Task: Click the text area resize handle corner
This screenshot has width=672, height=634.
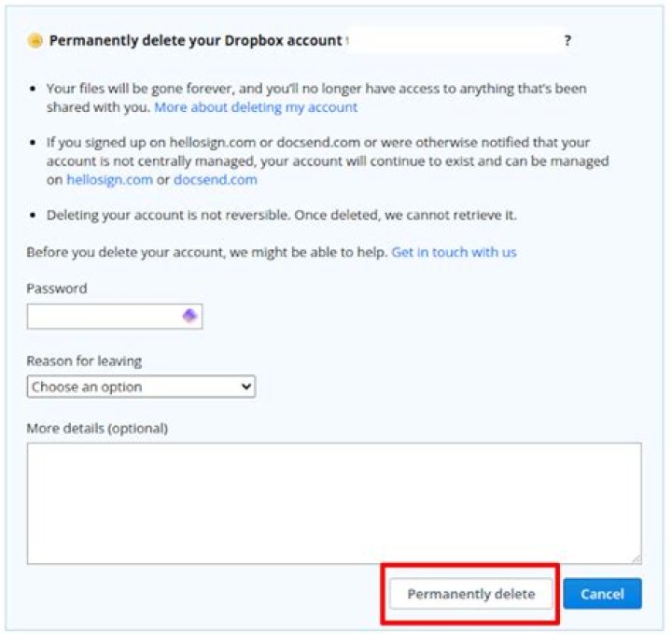Action: coord(637,559)
